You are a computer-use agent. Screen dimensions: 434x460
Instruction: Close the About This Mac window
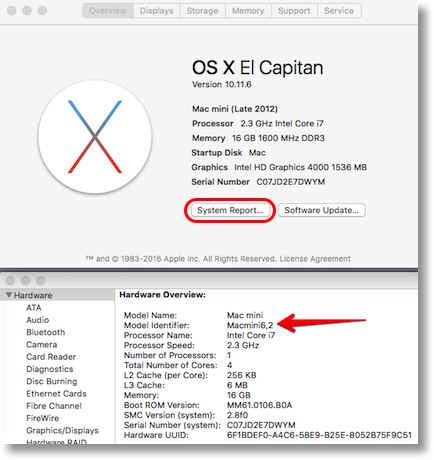pyautogui.click(x=12, y=11)
